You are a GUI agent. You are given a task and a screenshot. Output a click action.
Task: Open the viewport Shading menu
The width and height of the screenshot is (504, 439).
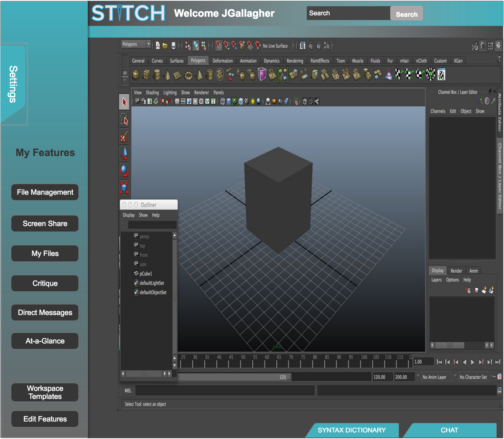pyautogui.click(x=152, y=93)
